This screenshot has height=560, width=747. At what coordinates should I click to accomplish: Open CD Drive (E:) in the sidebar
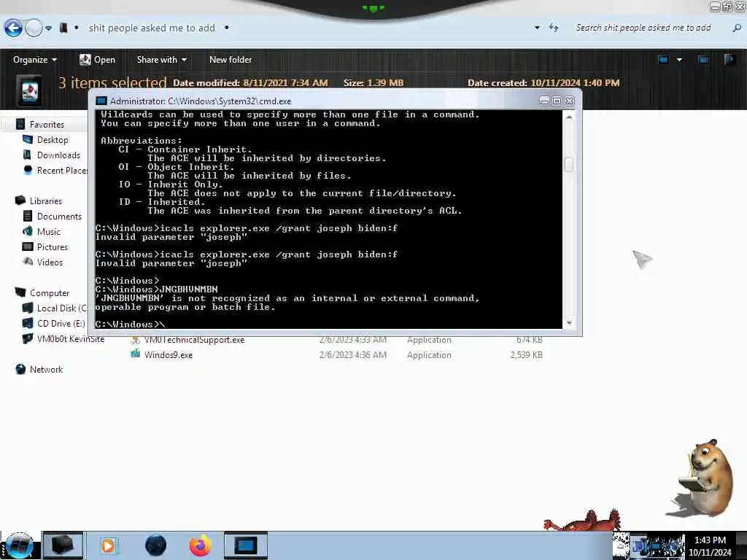point(61,323)
